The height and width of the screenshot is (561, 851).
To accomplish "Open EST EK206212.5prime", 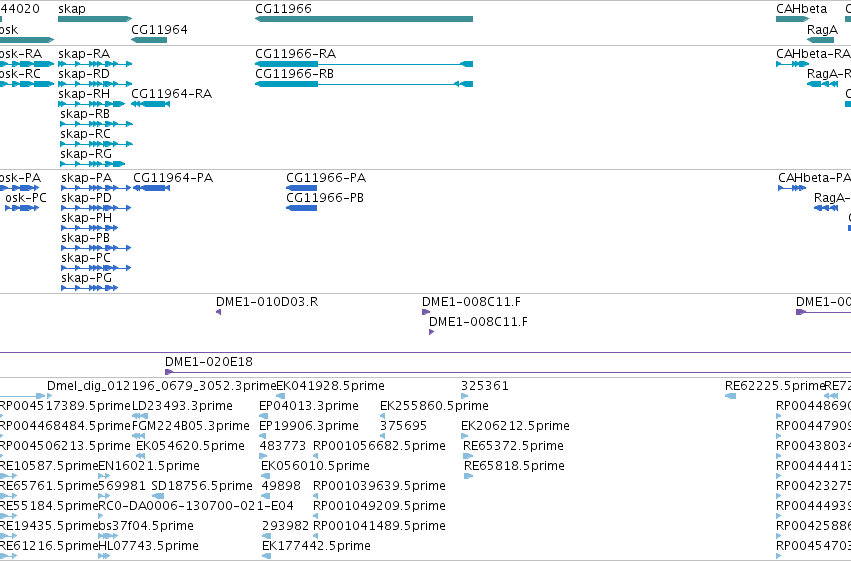I will coord(465,436).
